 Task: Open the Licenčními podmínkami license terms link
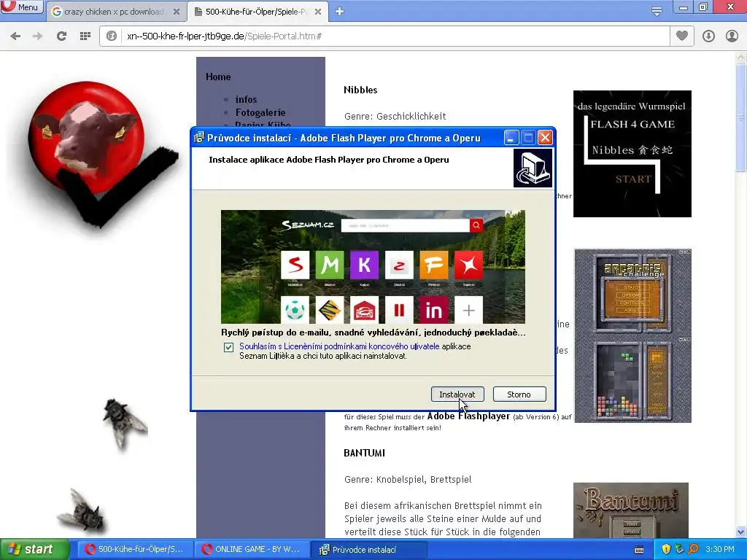click(x=339, y=346)
